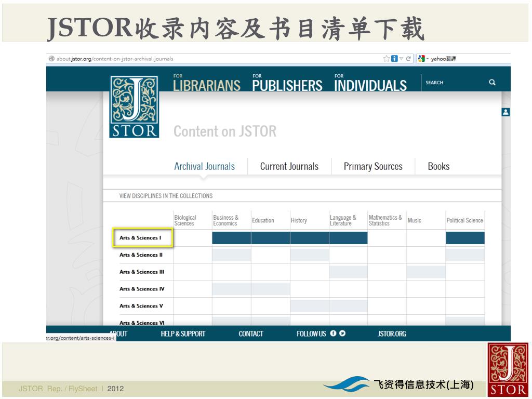Viewport: 532px width, 399px height.
Task: Click Arts & Sciences I History cell
Action: (x=310, y=238)
